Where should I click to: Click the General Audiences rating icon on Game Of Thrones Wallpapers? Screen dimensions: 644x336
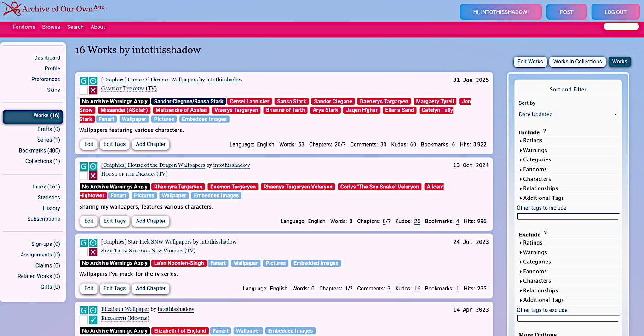point(83,80)
